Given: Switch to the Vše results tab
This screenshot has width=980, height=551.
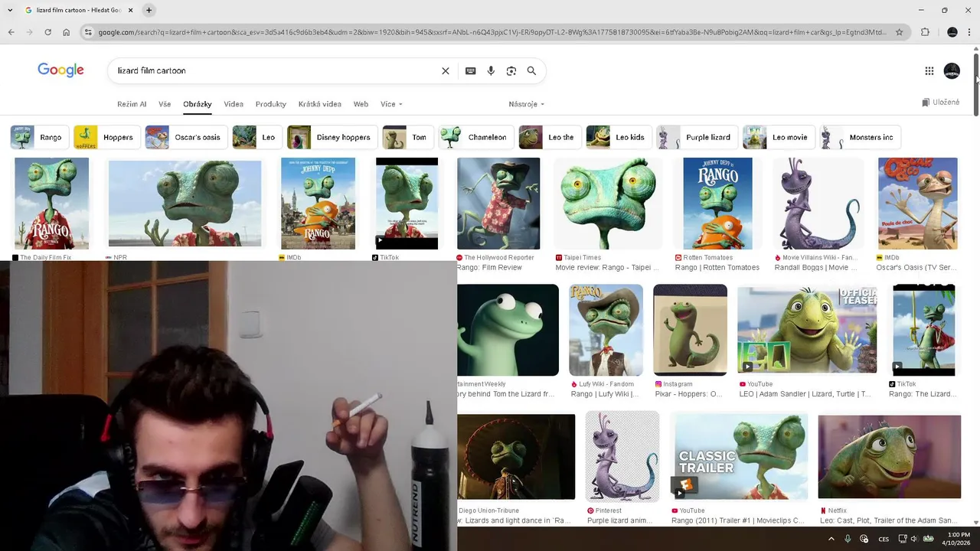Looking at the screenshot, I should pos(165,104).
